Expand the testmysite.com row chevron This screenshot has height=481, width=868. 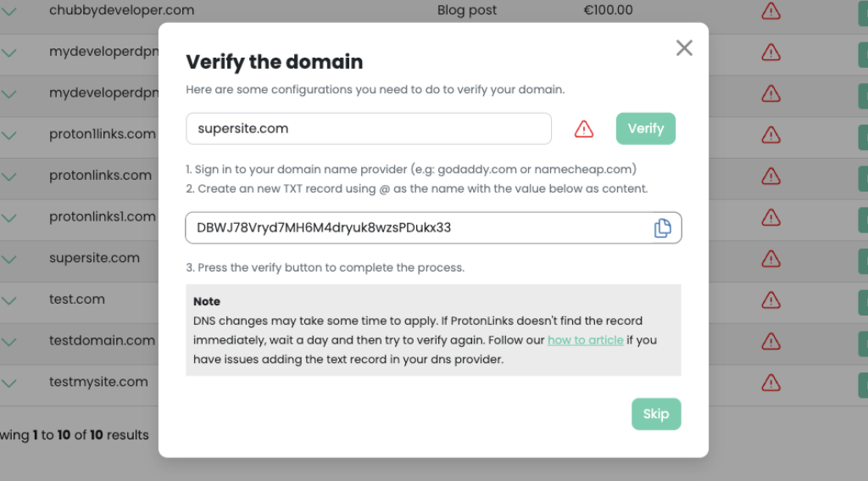point(8,383)
